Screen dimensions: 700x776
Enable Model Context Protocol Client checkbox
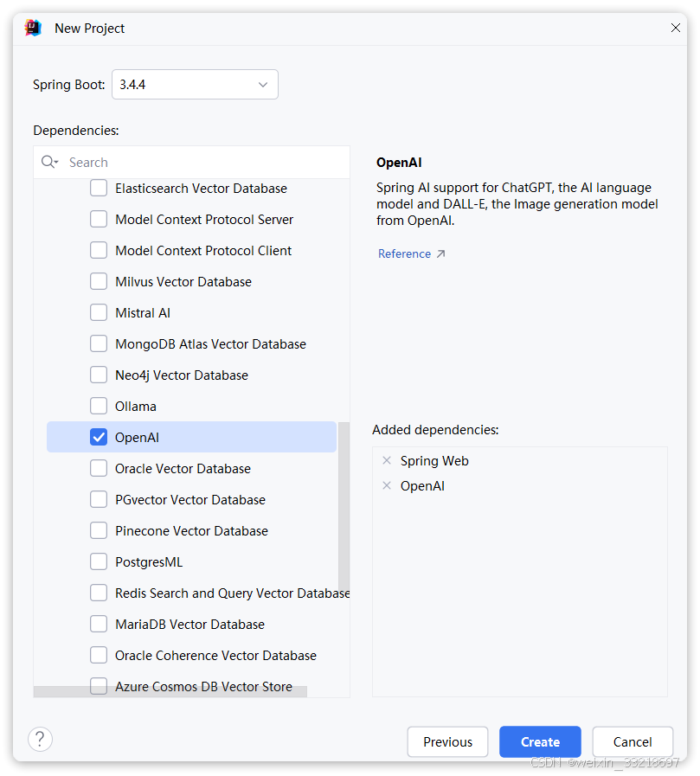coord(99,250)
